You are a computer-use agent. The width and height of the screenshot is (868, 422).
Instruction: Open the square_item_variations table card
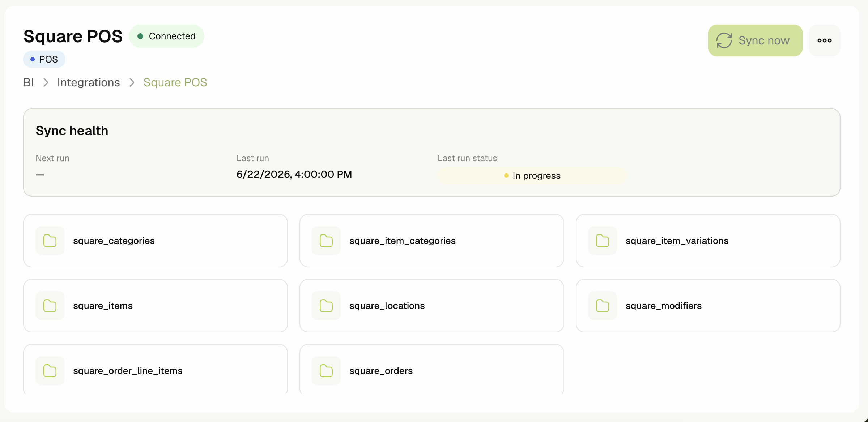708,241
